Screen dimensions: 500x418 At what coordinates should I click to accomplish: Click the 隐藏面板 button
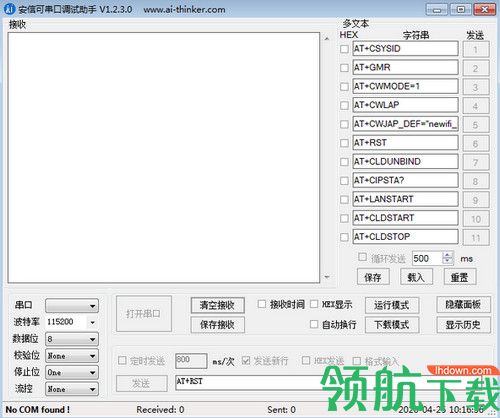463,305
